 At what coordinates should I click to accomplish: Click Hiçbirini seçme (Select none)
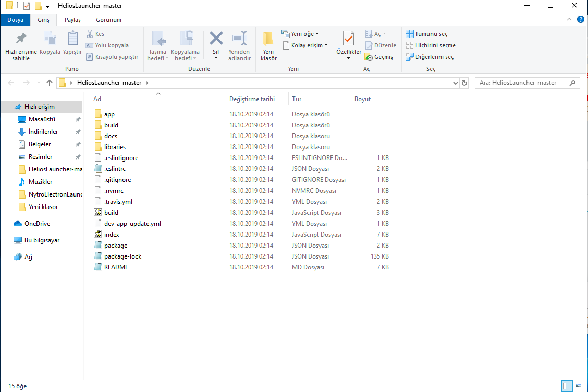[x=431, y=45]
